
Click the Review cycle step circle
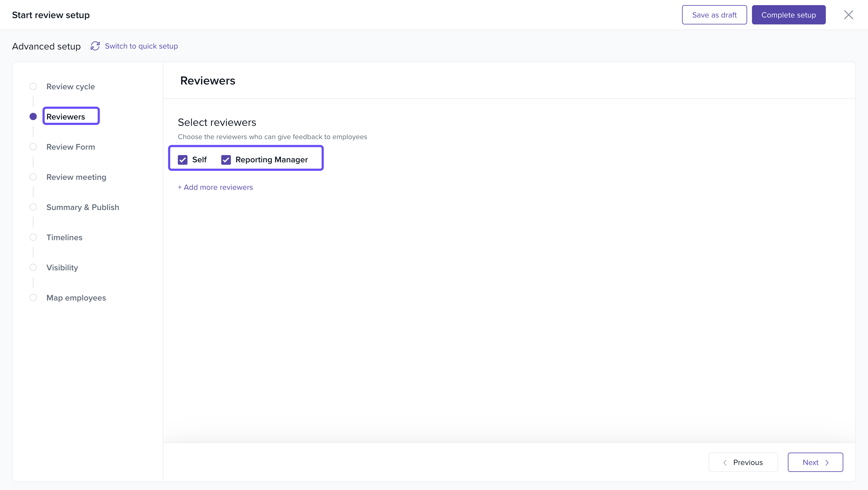[x=33, y=86]
